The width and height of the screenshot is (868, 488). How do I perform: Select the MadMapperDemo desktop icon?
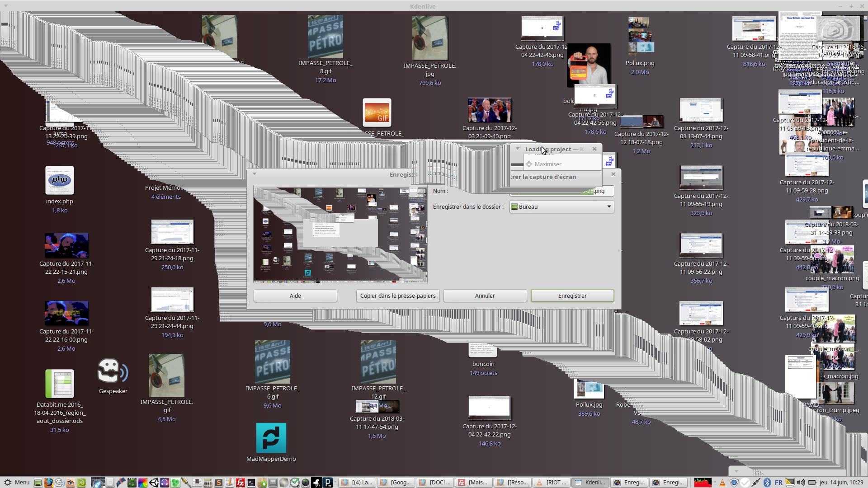(271, 438)
